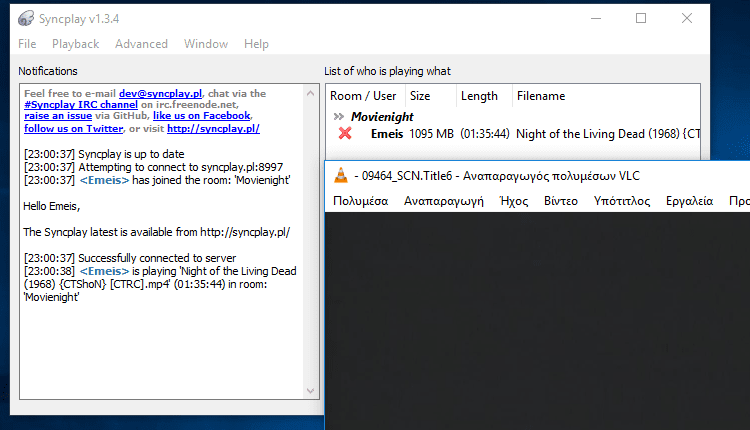Open the File menu in Syncplay

click(x=27, y=44)
